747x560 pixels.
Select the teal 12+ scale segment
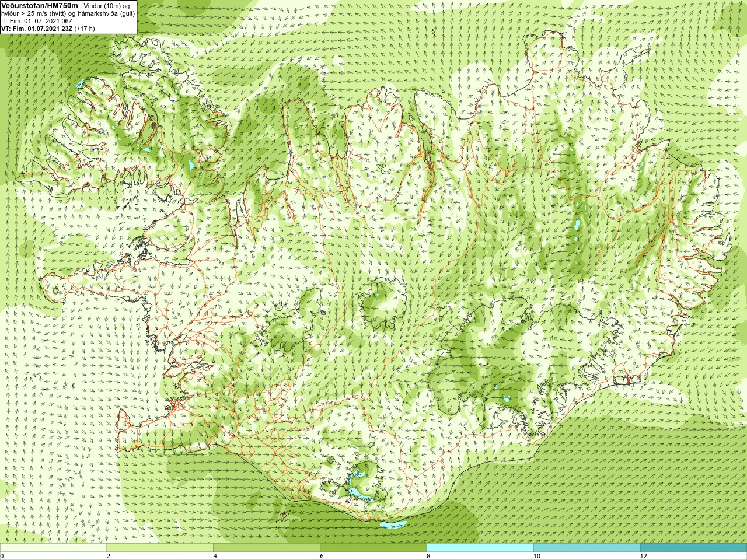pyautogui.click(x=693, y=548)
